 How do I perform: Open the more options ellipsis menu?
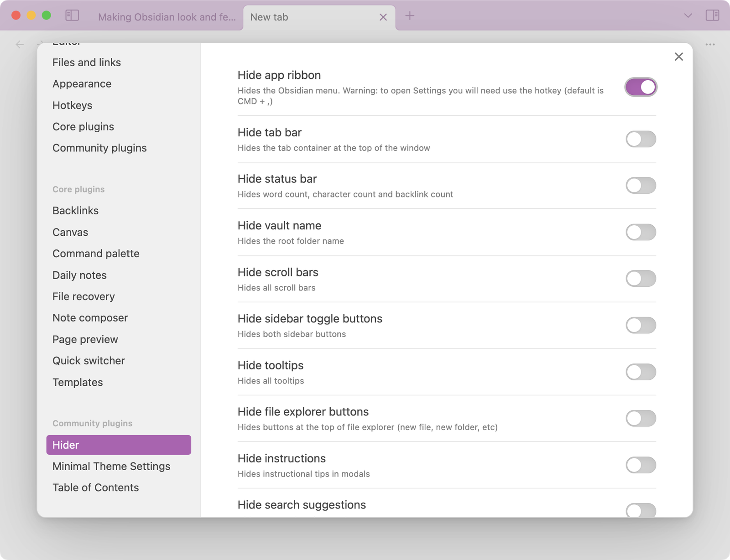click(x=710, y=44)
